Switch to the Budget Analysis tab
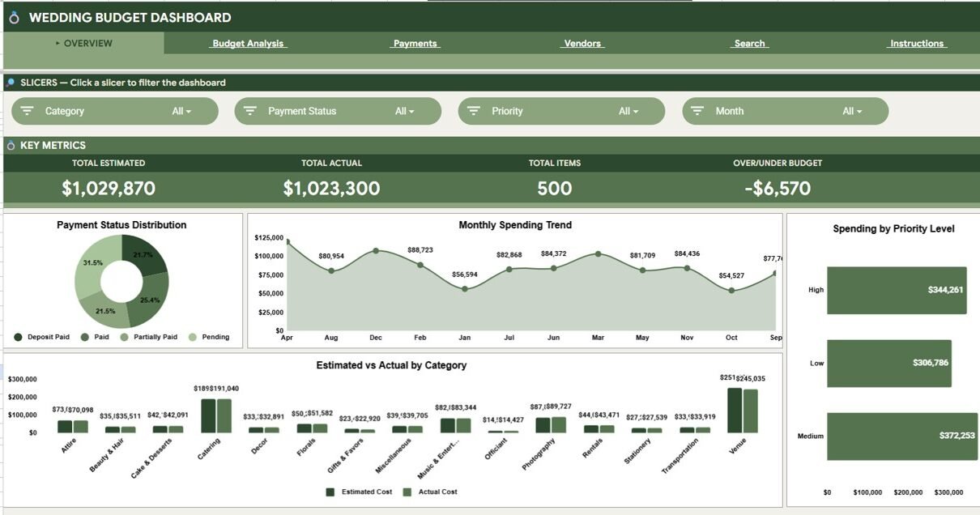Image resolution: width=980 pixels, height=515 pixels. tap(248, 44)
